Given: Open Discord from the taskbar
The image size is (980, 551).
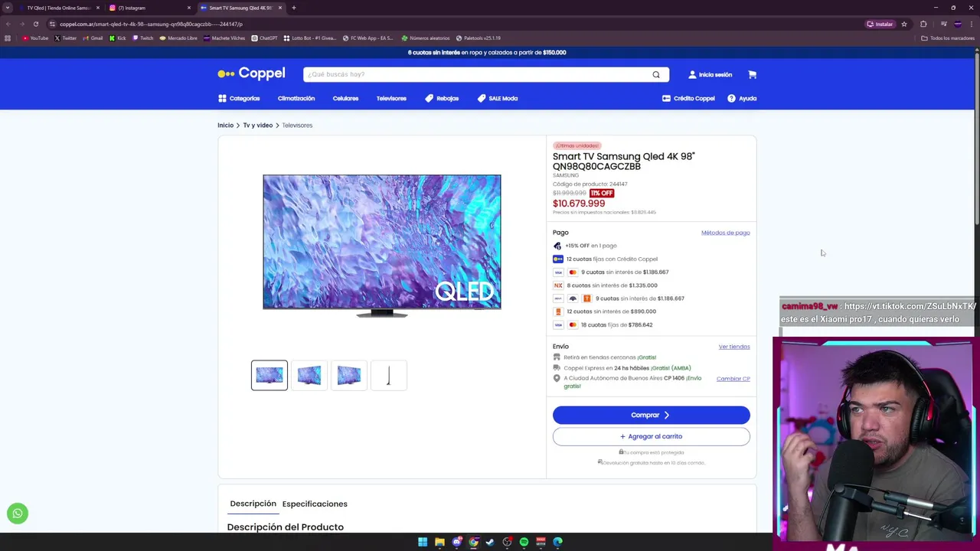Looking at the screenshot, I should (456, 542).
